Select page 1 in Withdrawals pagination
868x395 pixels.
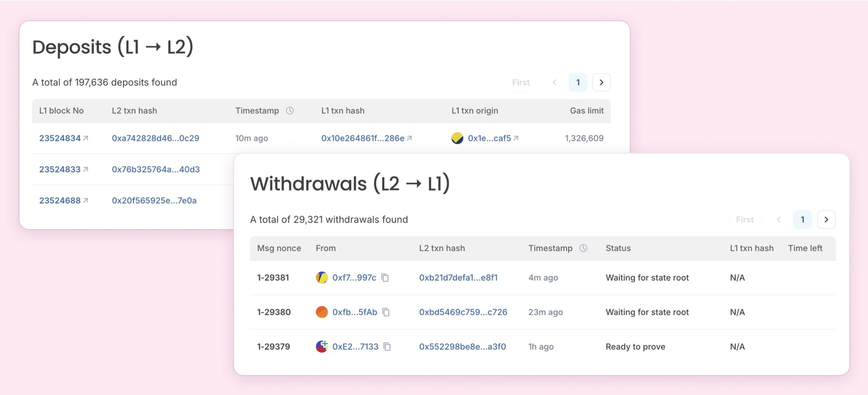coord(802,219)
